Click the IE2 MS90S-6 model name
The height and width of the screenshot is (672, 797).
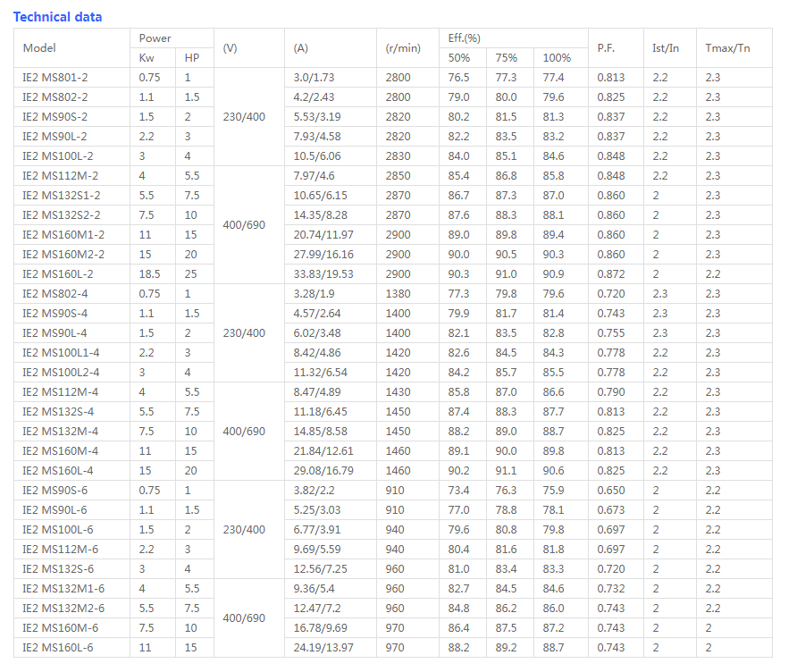[x=55, y=491]
